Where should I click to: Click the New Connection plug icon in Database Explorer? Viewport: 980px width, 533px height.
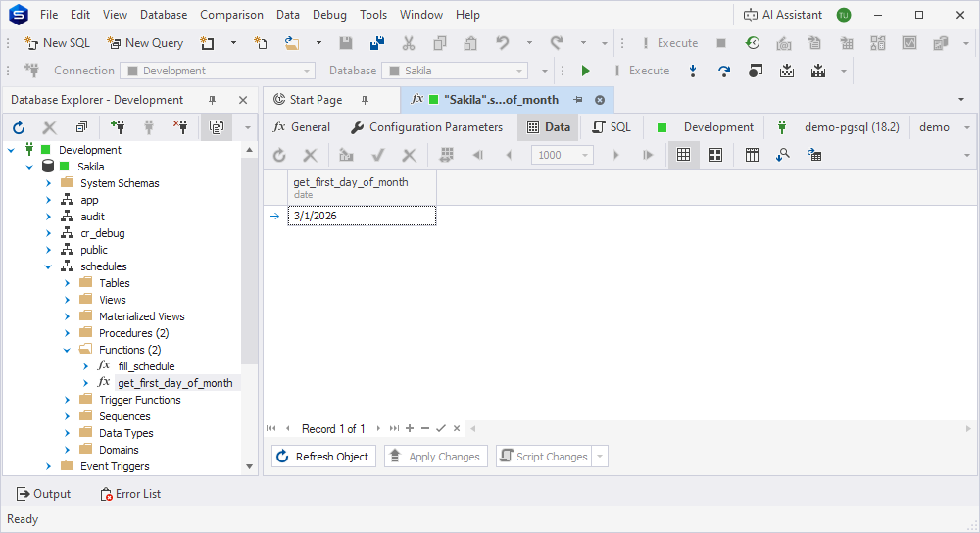click(x=117, y=127)
